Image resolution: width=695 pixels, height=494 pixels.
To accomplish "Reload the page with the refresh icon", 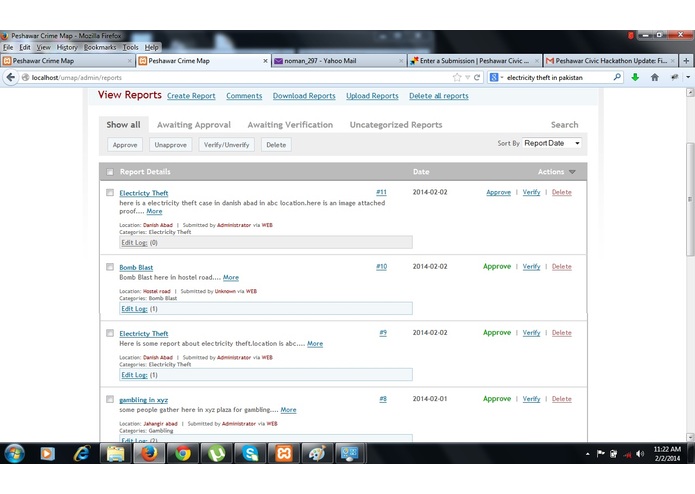I will (x=477, y=78).
